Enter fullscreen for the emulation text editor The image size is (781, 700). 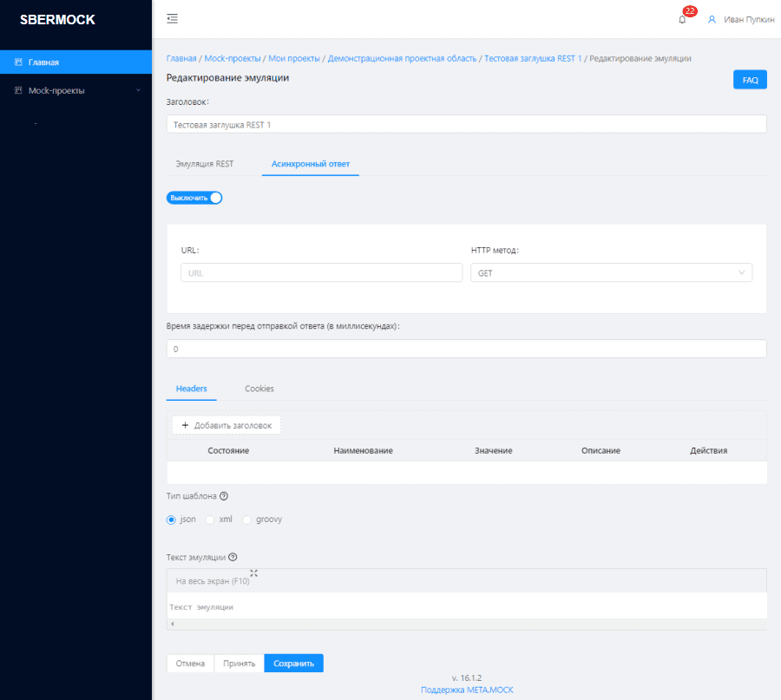[x=253, y=573]
